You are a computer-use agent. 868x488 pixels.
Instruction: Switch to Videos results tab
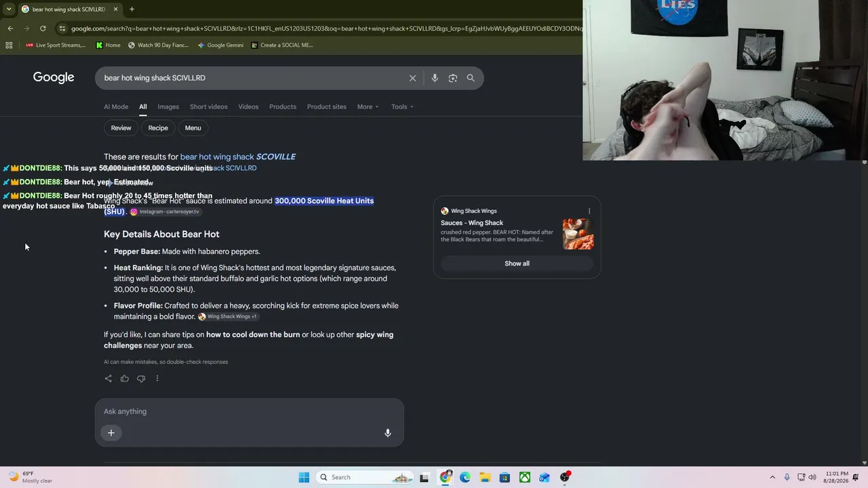pyautogui.click(x=248, y=106)
